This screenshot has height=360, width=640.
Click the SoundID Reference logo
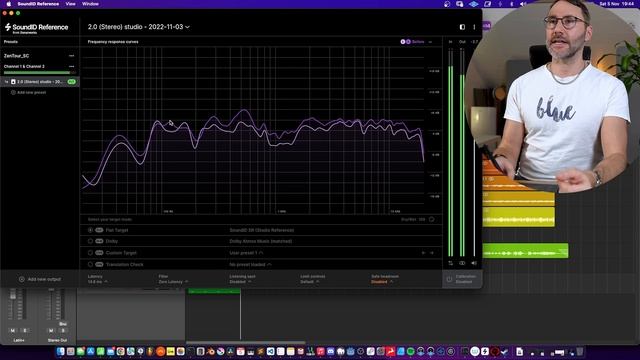(x=36, y=28)
